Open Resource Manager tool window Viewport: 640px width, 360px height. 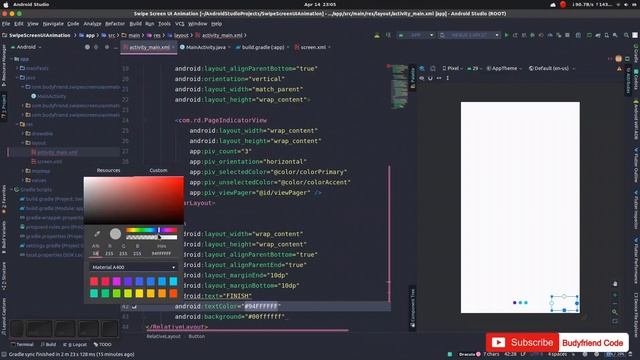pos(4,65)
